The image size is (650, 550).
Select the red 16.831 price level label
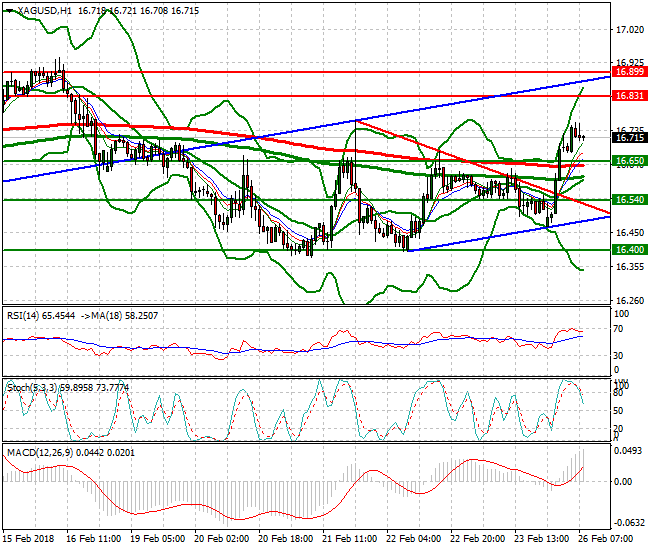(x=630, y=96)
